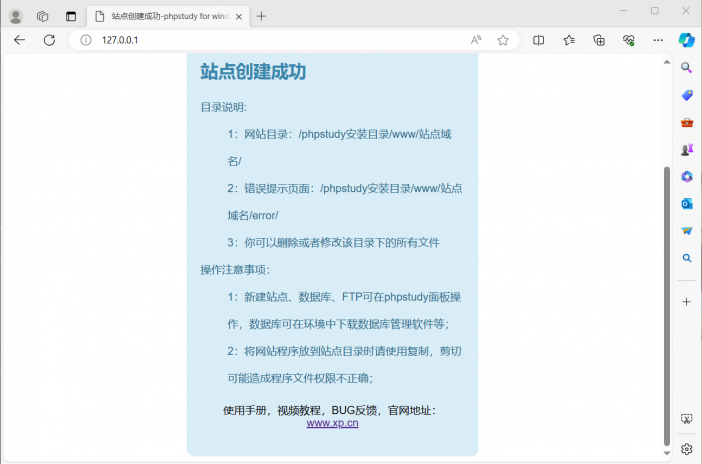Open the Workspaces icon

tap(43, 17)
